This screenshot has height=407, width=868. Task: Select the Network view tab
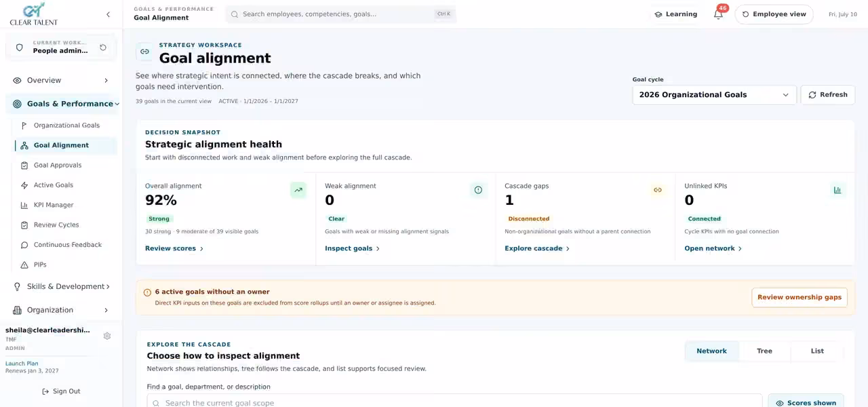tap(711, 351)
